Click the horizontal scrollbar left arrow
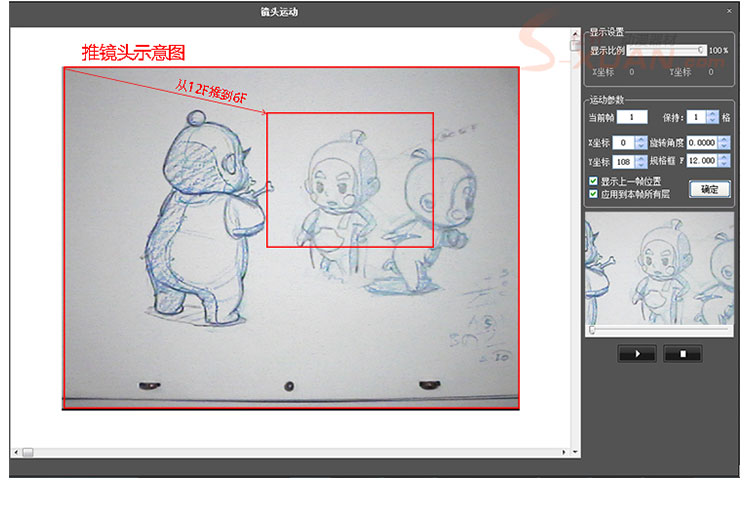This screenshot has width=750, height=513. click(16, 452)
